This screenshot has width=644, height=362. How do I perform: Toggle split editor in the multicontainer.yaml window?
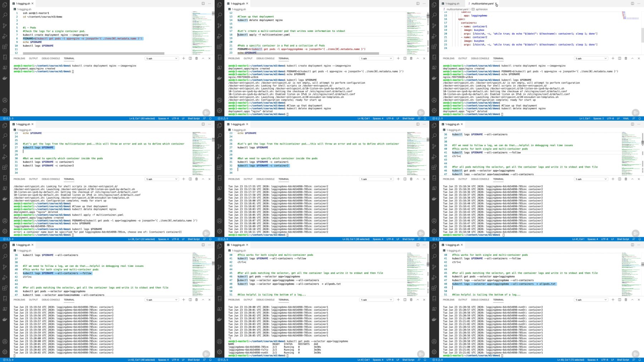[632, 4]
